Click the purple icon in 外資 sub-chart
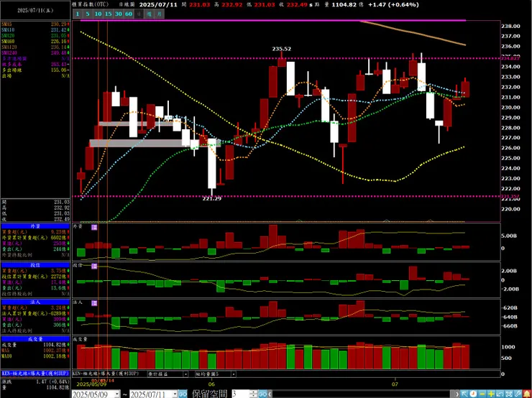The height and width of the screenshot is (398, 532). (94, 227)
